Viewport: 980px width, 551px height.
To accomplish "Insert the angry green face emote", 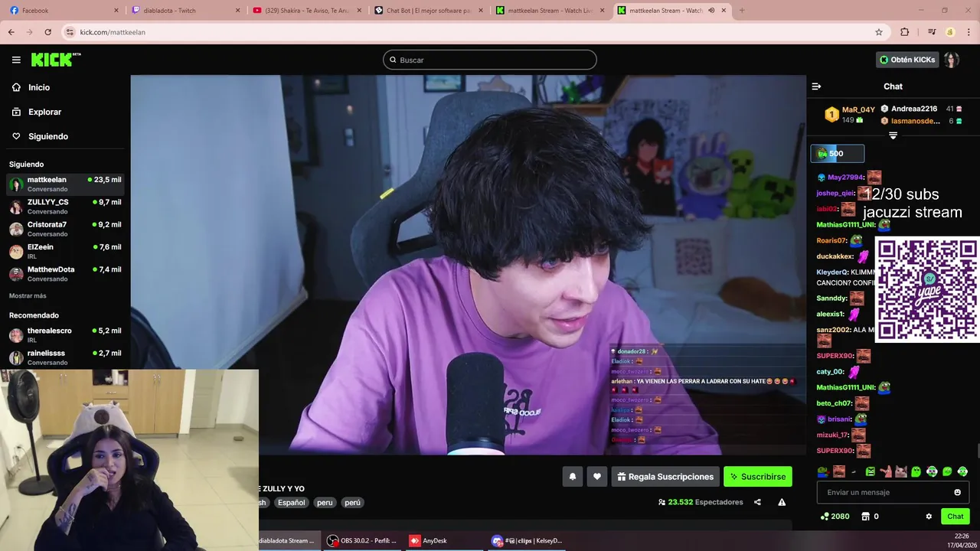I will [871, 471].
